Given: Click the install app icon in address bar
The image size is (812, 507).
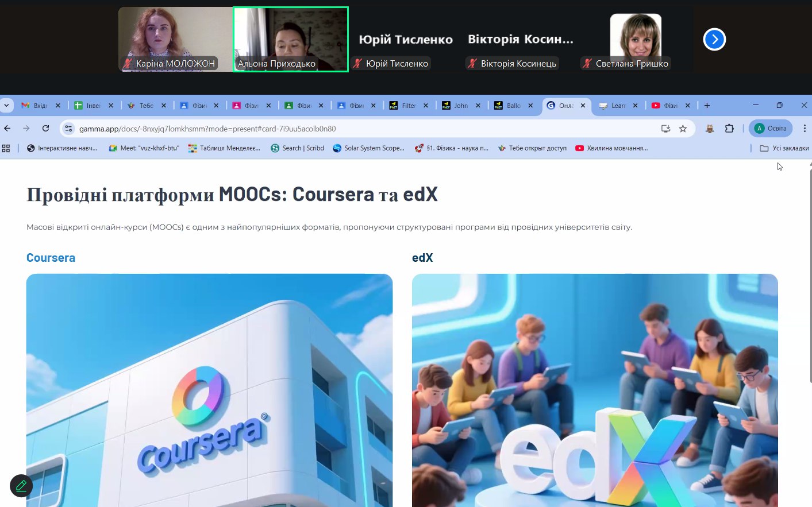Looking at the screenshot, I should click(665, 129).
